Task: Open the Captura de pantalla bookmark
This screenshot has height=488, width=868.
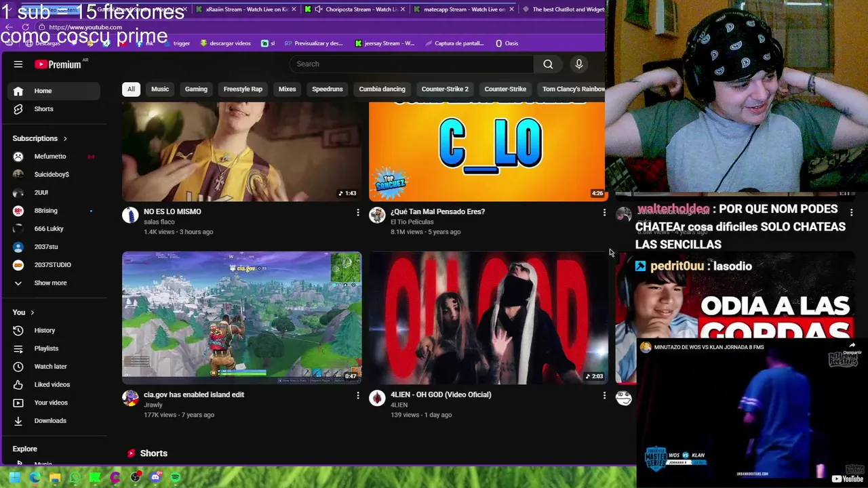Action: tap(454, 43)
